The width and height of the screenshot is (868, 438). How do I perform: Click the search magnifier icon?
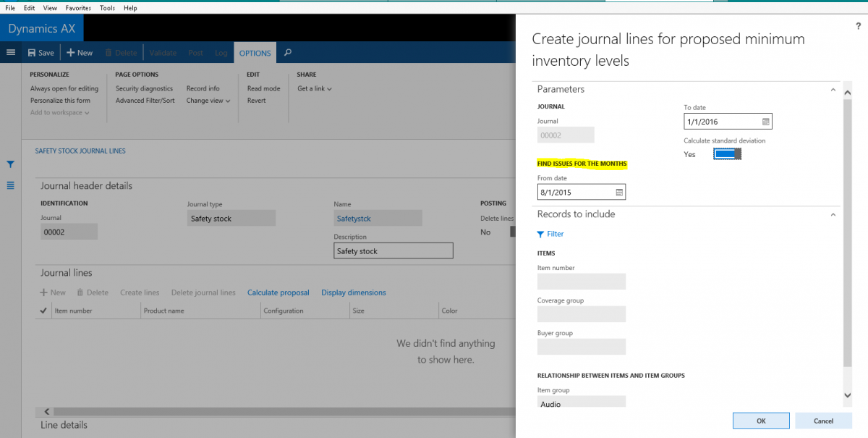tap(288, 52)
